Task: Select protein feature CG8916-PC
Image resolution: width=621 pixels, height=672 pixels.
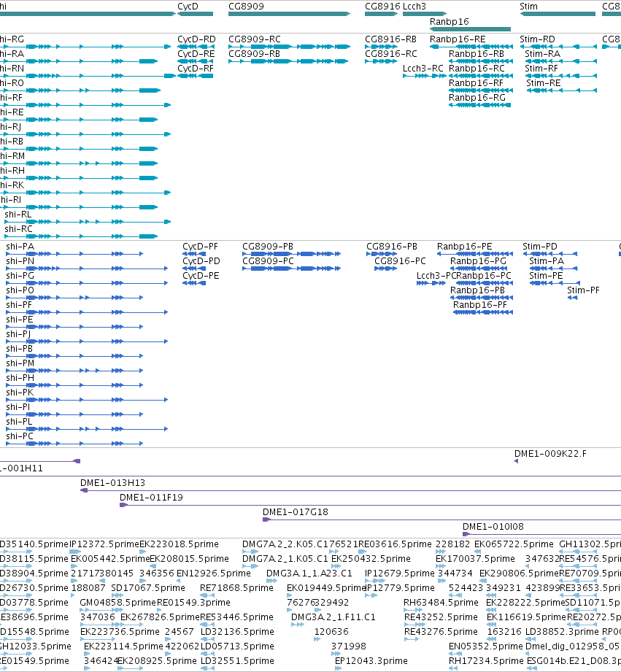Action: pos(401,261)
